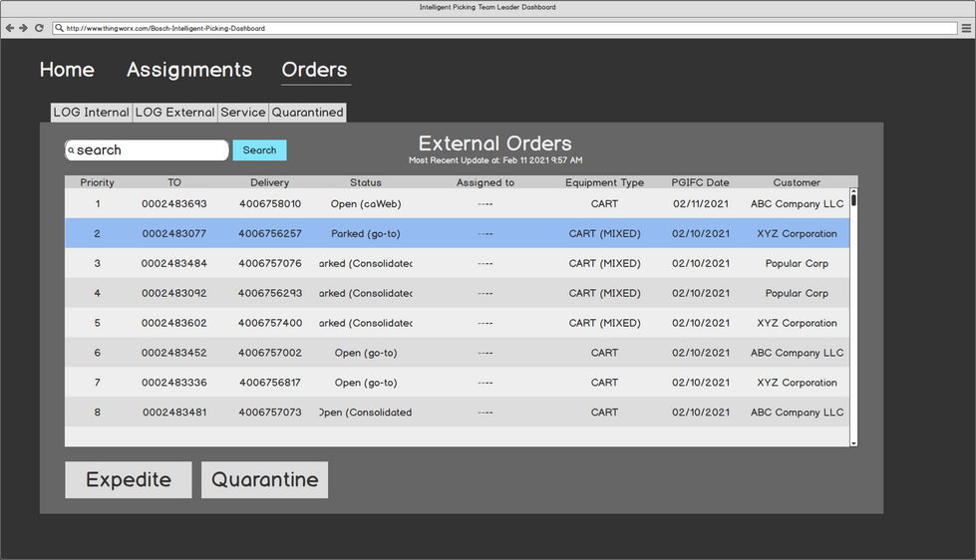Click delivery number 4006757076
Viewport: 976px width, 560px height.
pos(270,263)
